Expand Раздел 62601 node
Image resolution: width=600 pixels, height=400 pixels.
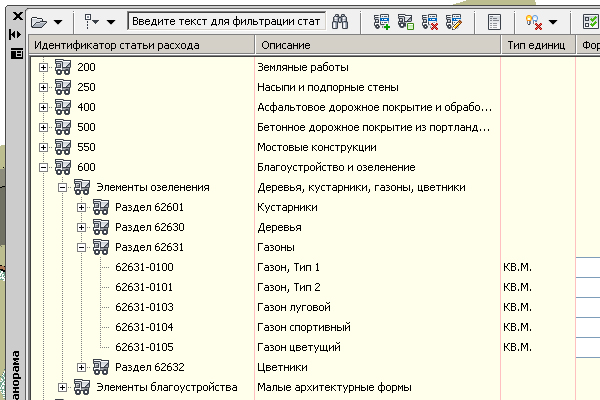(x=82, y=207)
